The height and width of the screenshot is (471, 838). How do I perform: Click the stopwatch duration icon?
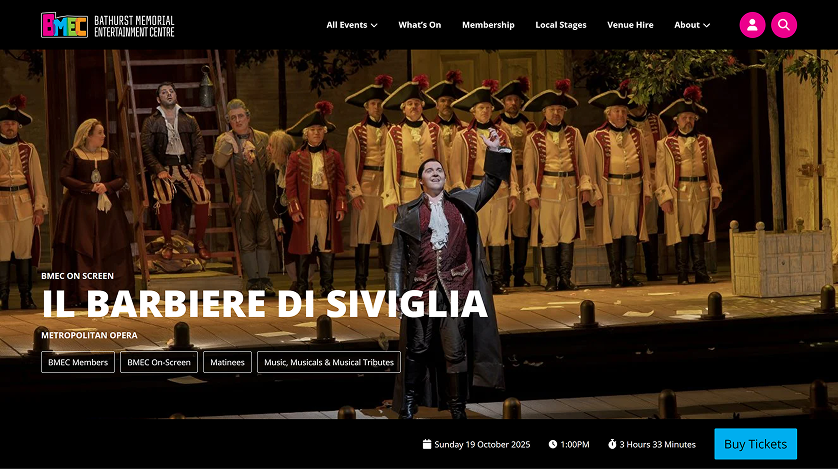tap(612, 444)
